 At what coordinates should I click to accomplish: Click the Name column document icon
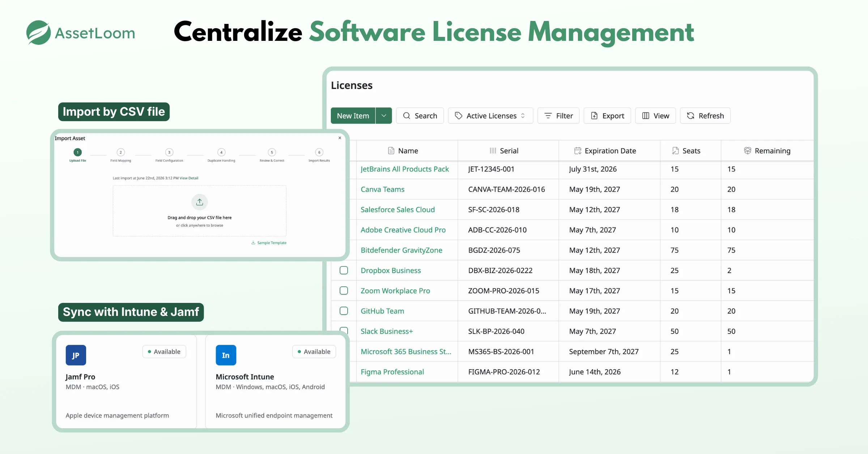(x=391, y=151)
